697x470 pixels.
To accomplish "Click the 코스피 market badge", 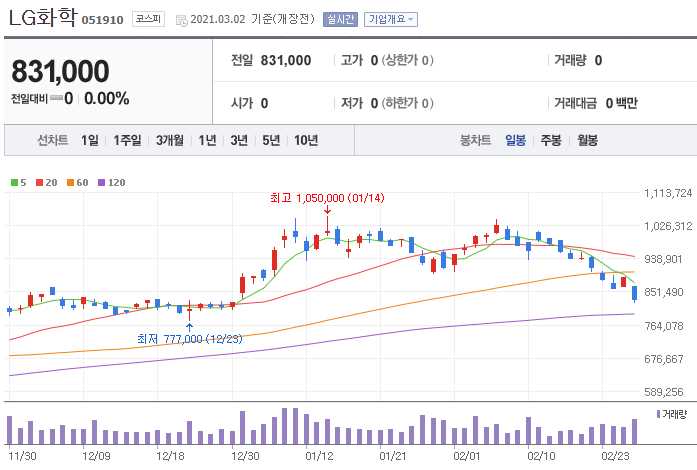I will pos(148,19).
